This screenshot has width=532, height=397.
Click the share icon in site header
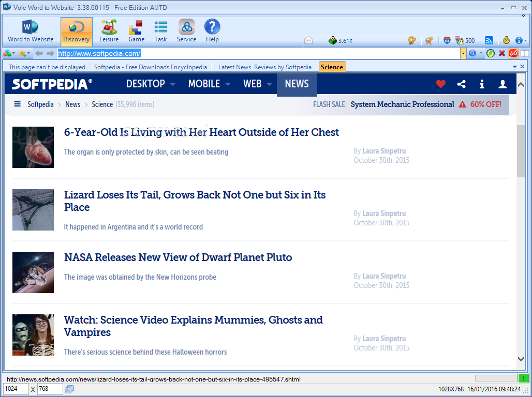462,84
